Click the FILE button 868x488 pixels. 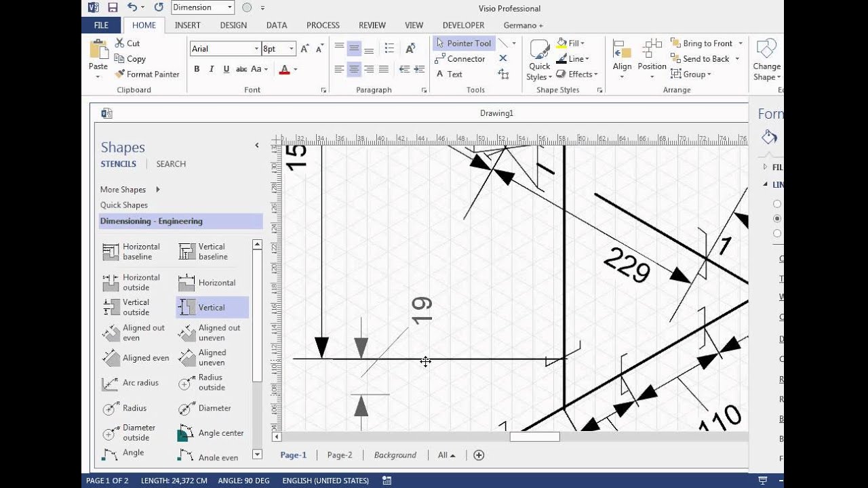tap(101, 25)
